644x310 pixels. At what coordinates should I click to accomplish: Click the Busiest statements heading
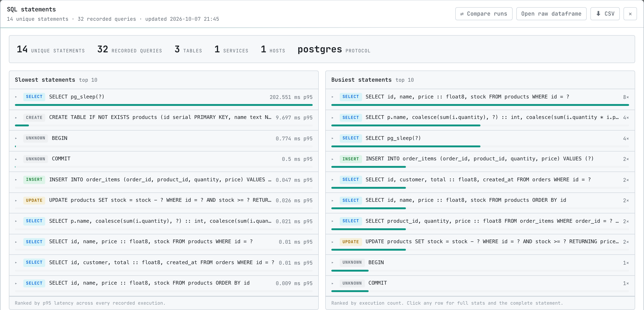pyautogui.click(x=361, y=80)
